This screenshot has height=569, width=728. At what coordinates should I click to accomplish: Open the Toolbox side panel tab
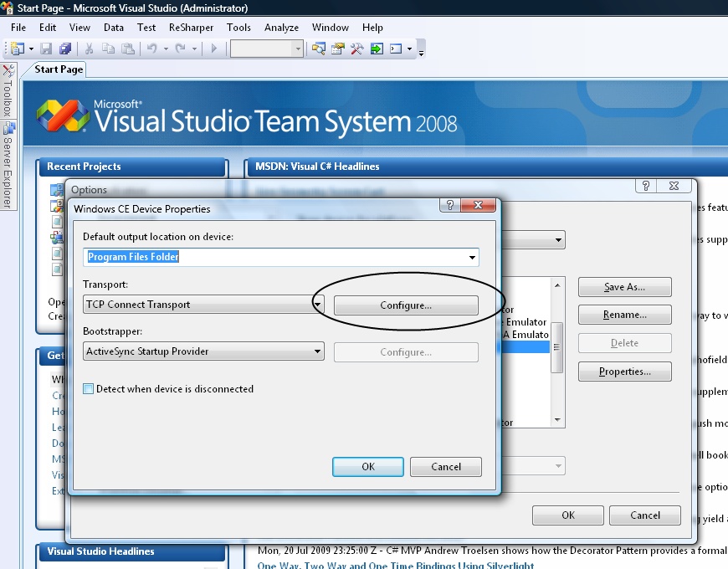(8, 91)
